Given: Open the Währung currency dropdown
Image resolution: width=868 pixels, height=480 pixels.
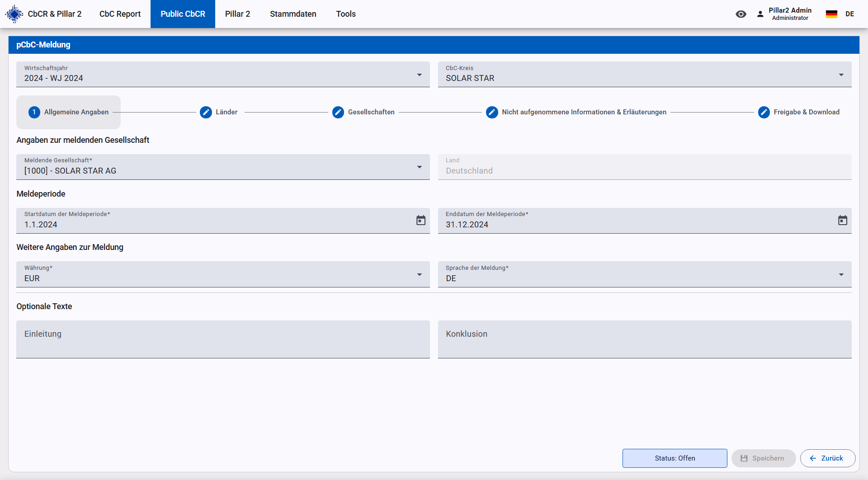Looking at the screenshot, I should click(x=419, y=274).
